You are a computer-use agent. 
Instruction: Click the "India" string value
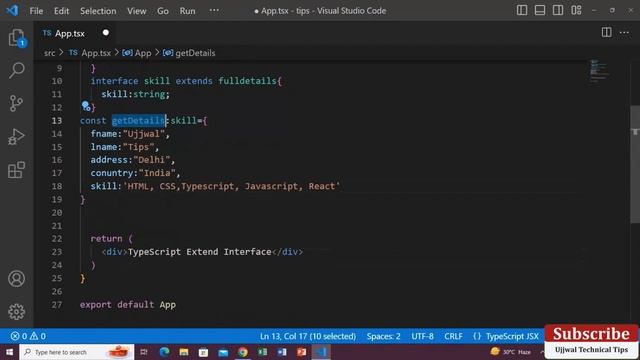point(157,173)
